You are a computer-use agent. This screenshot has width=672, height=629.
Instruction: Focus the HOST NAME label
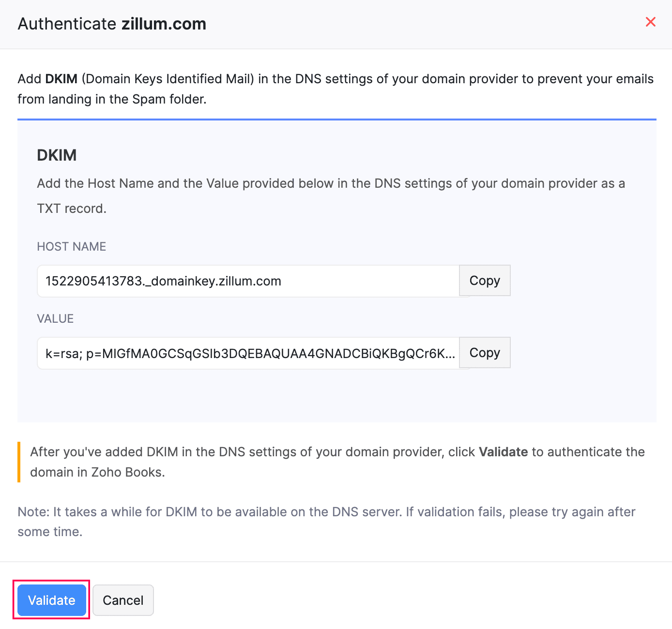(x=71, y=246)
